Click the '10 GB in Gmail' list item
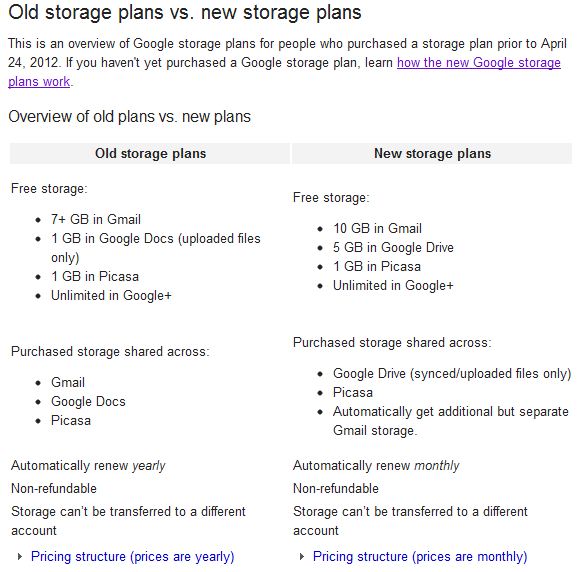The height and width of the screenshot is (572, 580). 377,228
